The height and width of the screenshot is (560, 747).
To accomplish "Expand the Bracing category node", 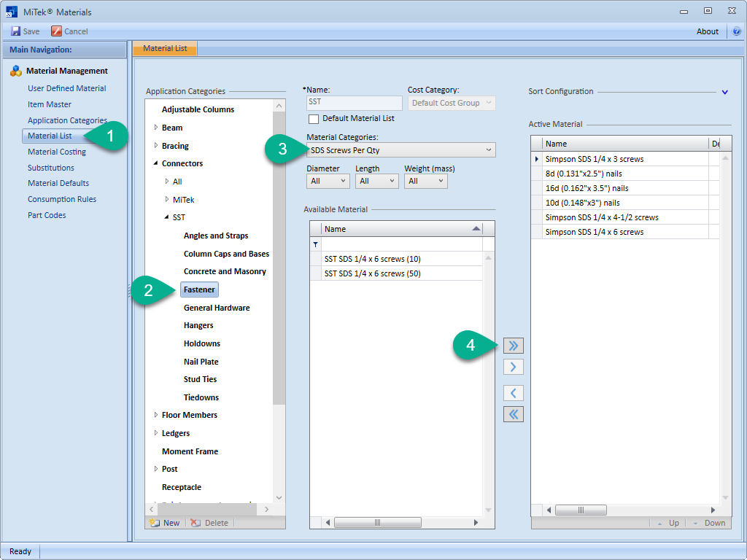I will tap(156, 146).
